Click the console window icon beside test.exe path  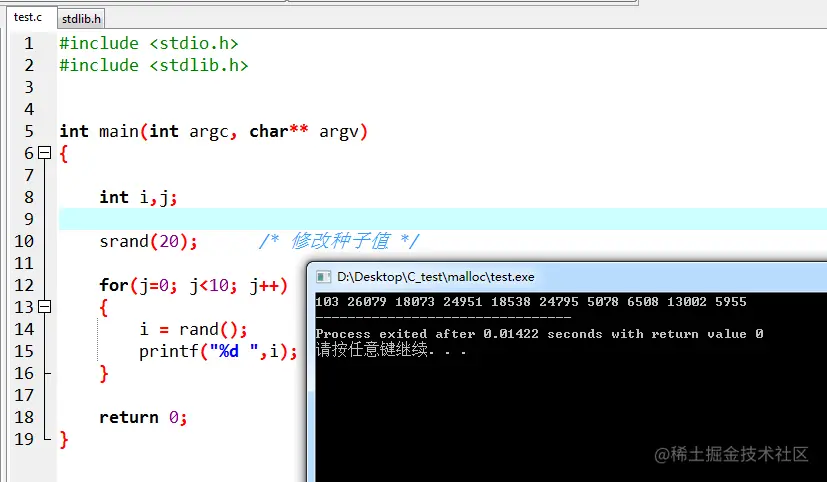coord(323,277)
